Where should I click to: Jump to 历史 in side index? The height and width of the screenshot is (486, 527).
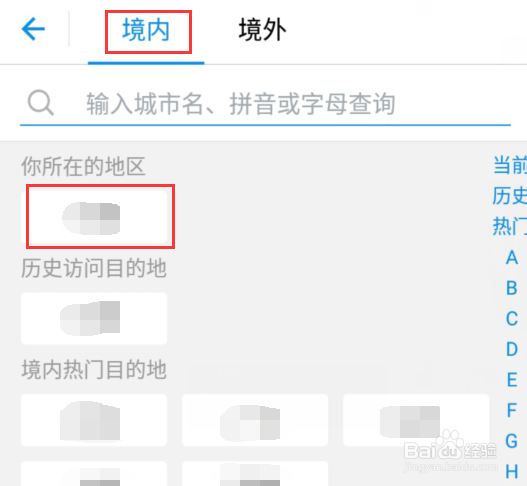point(510,196)
